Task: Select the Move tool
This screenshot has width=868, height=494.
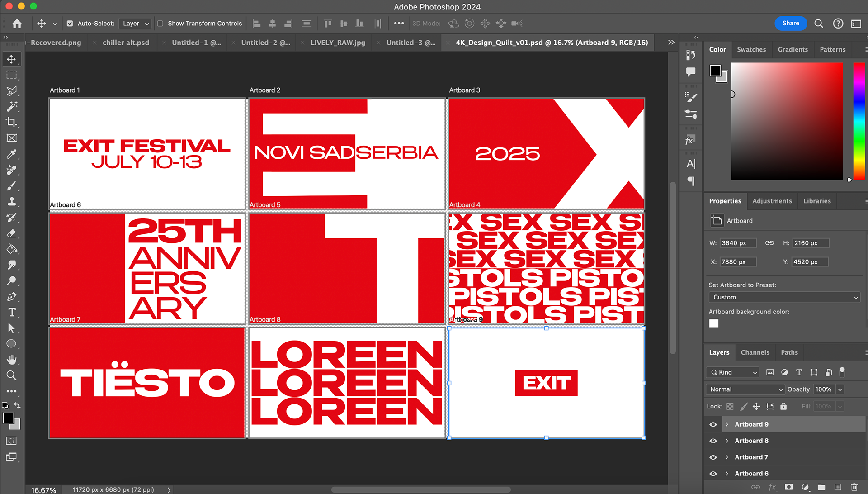Action: (x=12, y=59)
